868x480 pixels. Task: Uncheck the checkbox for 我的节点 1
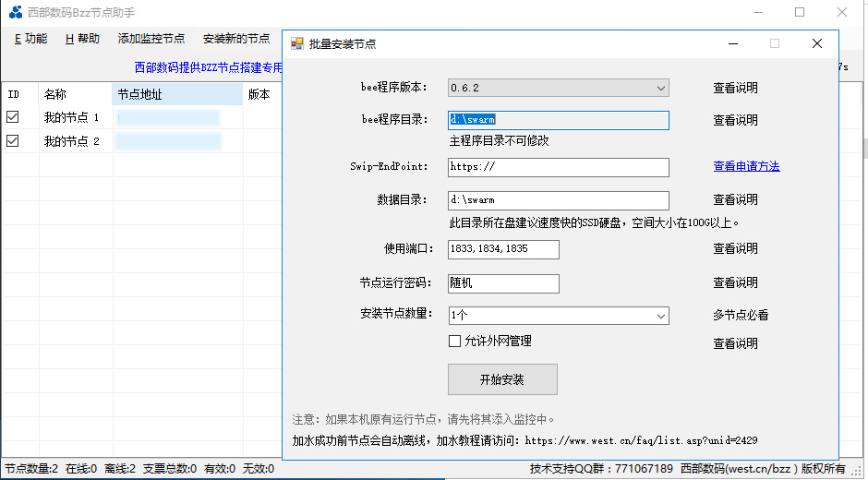[13, 117]
